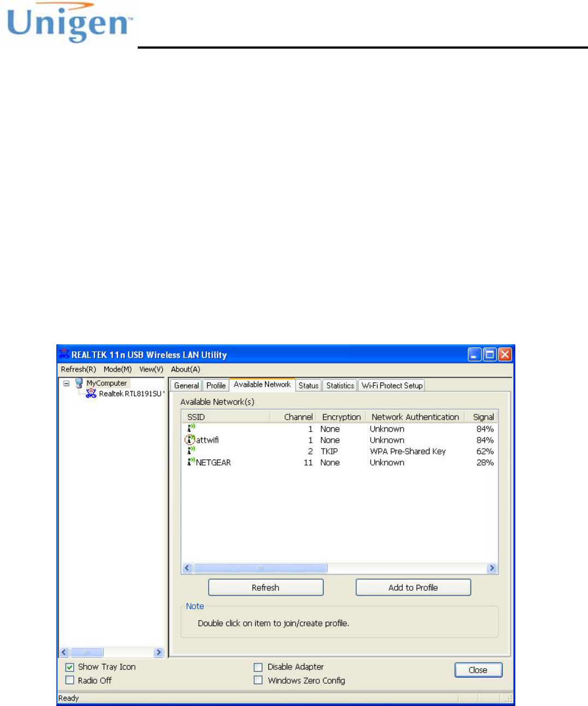The image size is (588, 706).
Task: Close the window with red X
Action: pos(505,355)
